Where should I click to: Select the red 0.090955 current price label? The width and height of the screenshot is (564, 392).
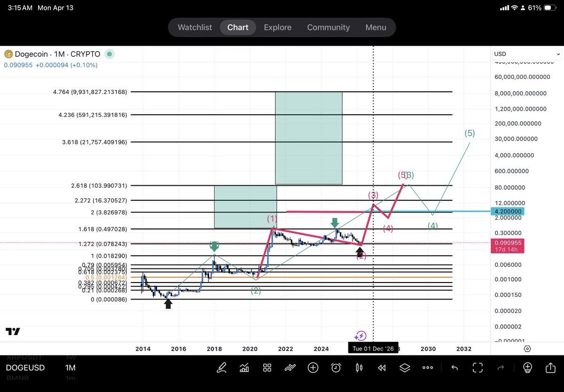(508, 247)
